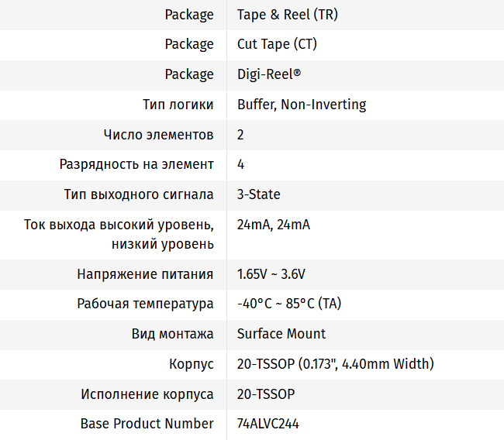The width and height of the screenshot is (504, 440).
Task: Select the "74ALVC244" base product number
Action: 268,424
